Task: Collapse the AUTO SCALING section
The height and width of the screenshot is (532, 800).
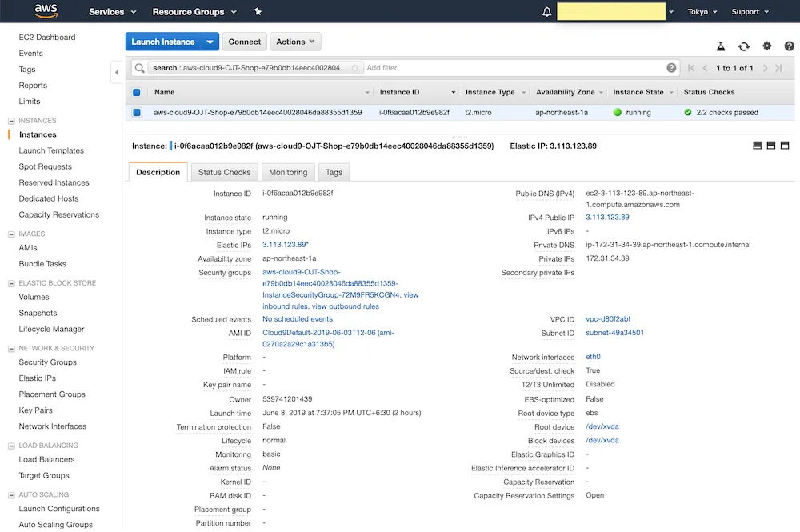Action: (x=11, y=494)
